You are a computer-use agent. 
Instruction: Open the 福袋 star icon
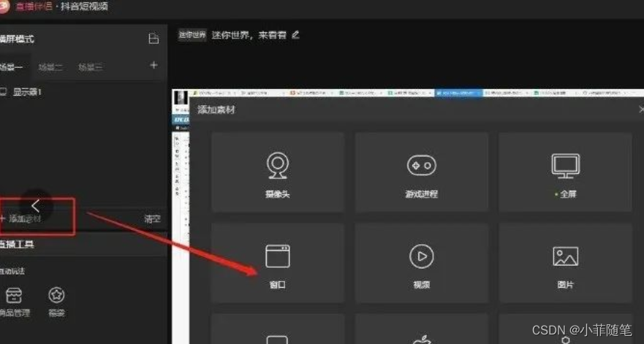click(x=57, y=302)
